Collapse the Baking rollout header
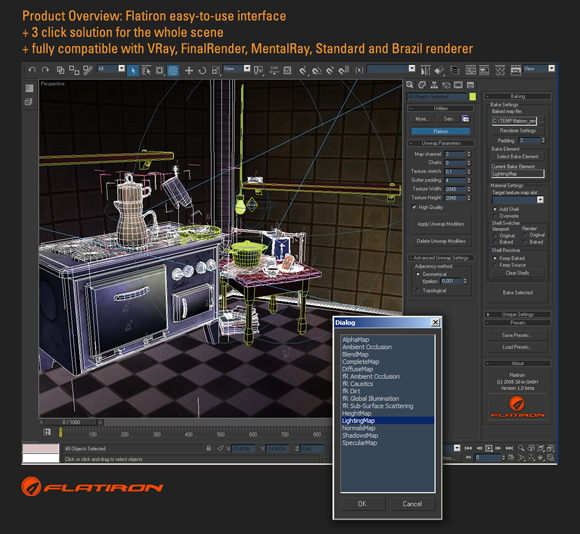Screen dimensions: 580x534 coord(517,96)
